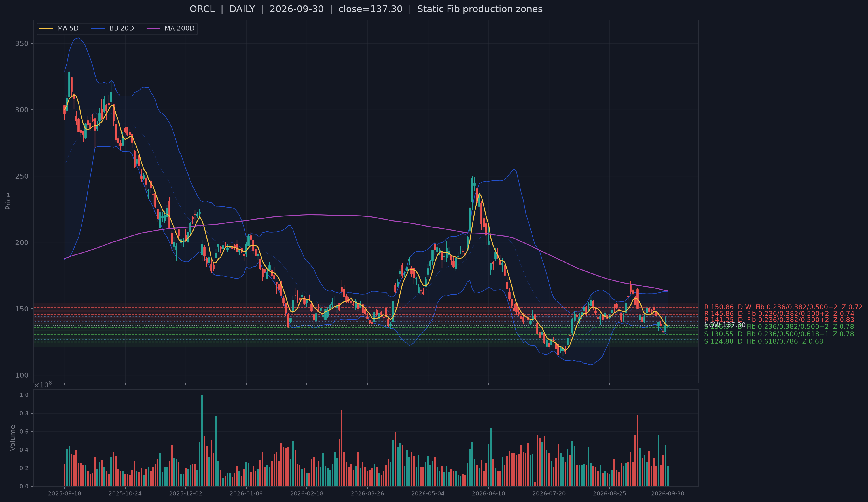The height and width of the screenshot is (502, 868).
Task: Click the 200 price axis label
Action: [x=22, y=242]
